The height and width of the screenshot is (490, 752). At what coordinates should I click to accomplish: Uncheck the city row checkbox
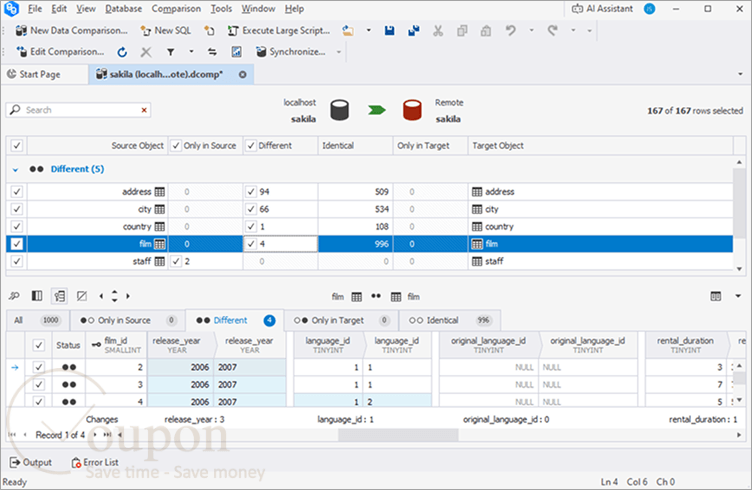(x=17, y=209)
